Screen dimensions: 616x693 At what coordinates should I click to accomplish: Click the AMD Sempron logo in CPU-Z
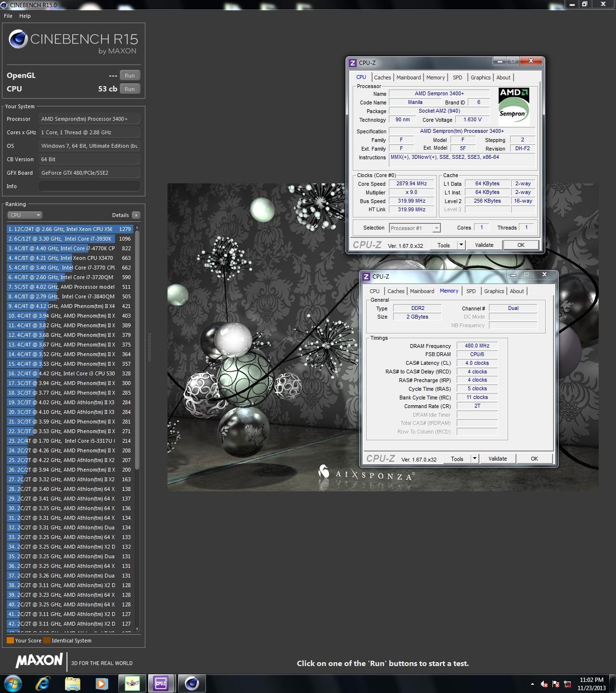pyautogui.click(x=513, y=106)
